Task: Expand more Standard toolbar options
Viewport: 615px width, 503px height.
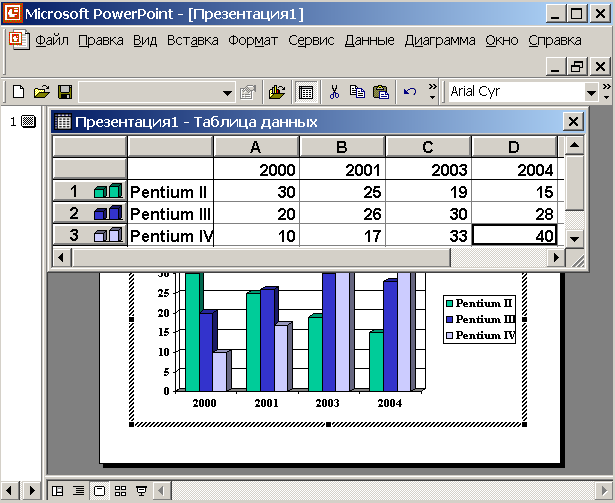Action: pyautogui.click(x=432, y=91)
